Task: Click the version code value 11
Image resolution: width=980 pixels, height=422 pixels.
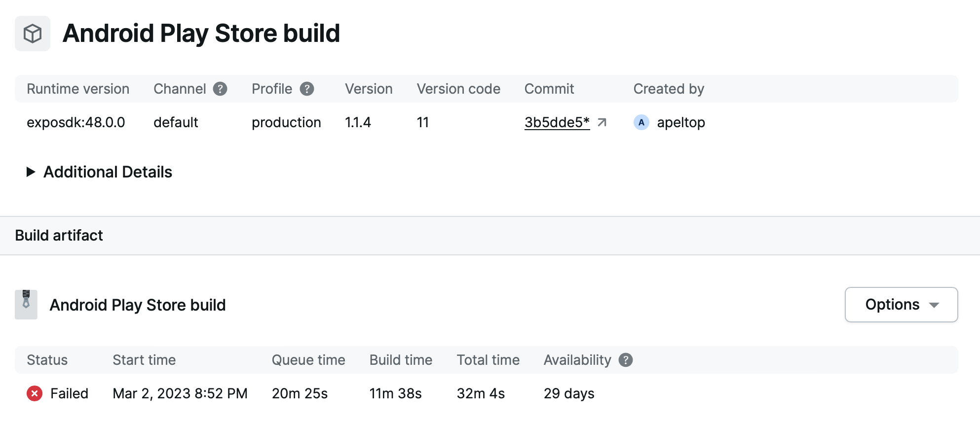Action: tap(423, 122)
